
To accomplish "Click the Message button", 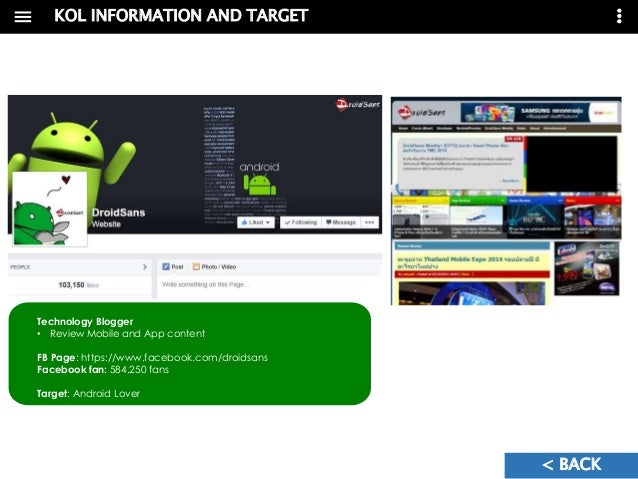I will [x=341, y=222].
